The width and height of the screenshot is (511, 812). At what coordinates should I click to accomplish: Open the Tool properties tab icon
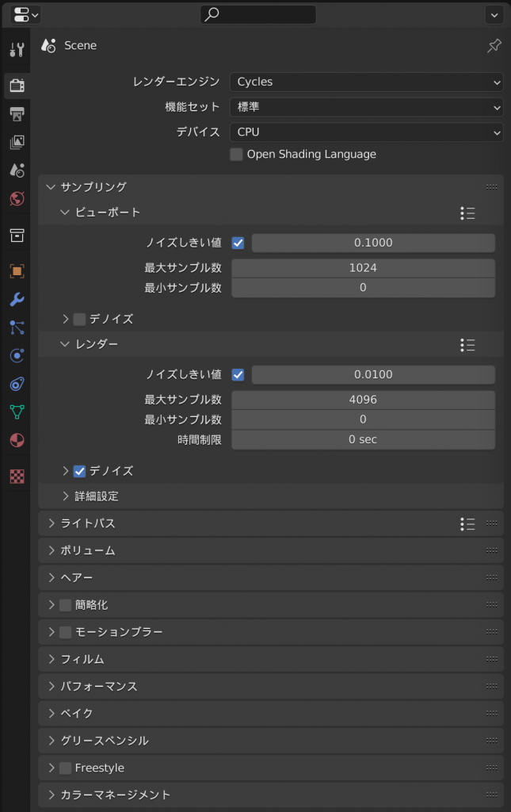[x=17, y=50]
